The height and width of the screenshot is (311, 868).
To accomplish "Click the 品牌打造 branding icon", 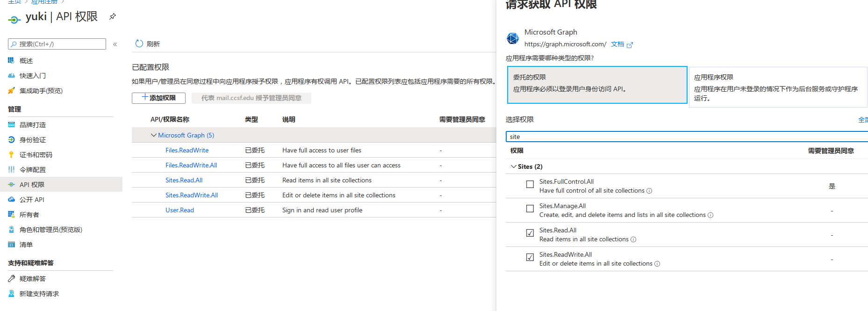I will coord(11,124).
